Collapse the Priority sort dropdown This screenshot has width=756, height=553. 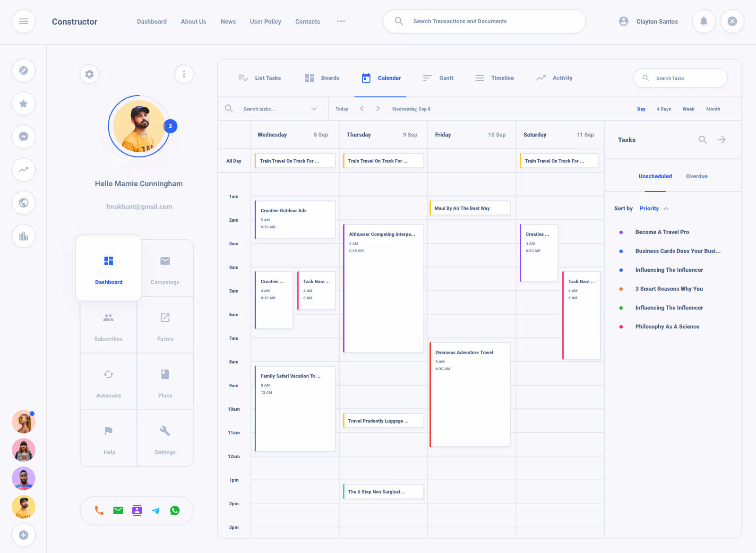[x=666, y=208]
